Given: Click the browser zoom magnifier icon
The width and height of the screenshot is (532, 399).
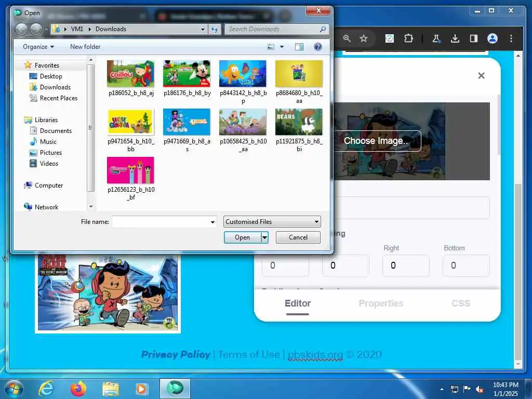Looking at the screenshot, I should click(347, 38).
